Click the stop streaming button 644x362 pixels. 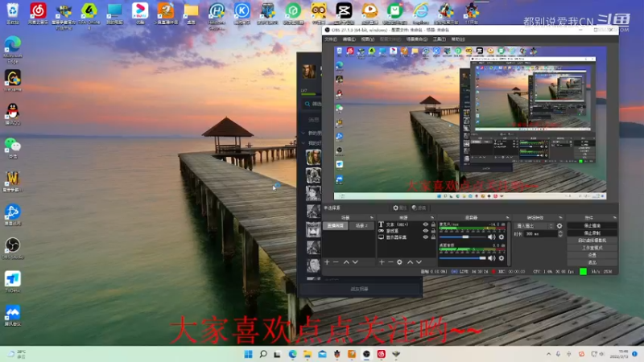tap(592, 226)
